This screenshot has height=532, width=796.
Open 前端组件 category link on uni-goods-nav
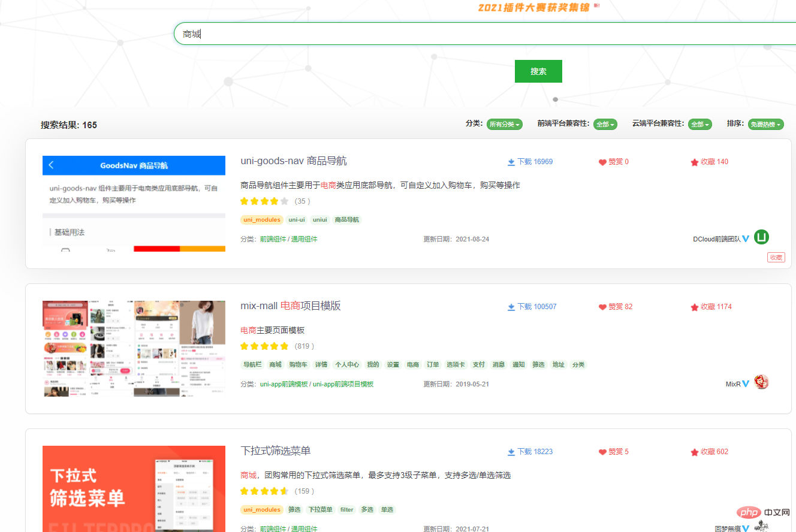tap(273, 239)
